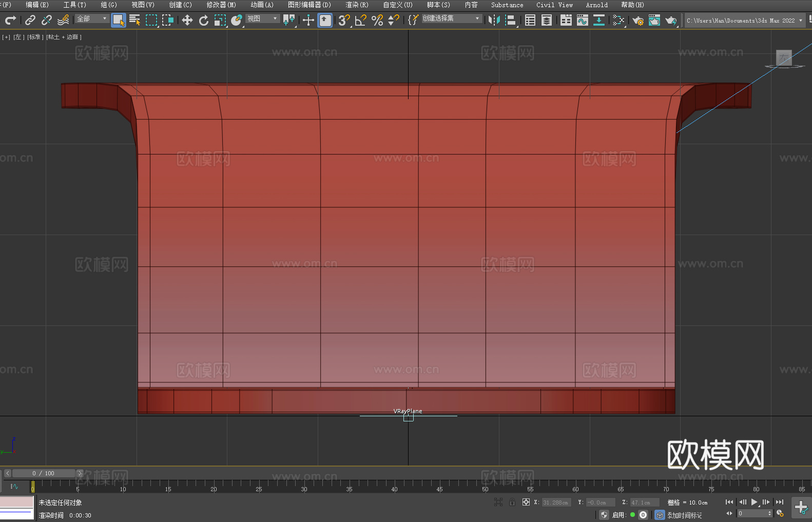Toggle the 3D Snaps button

[x=344, y=20]
